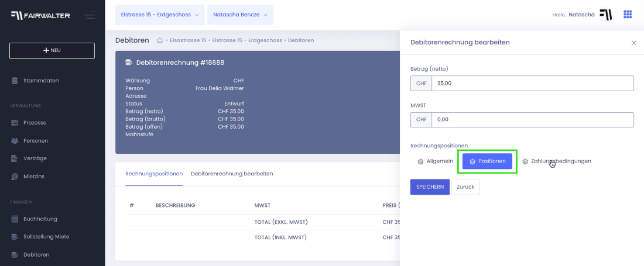Viewport: 644px width, 266px height.
Task: Expand Elstrasse 15 - Erdgeschoss dropdown
Action: (x=160, y=15)
